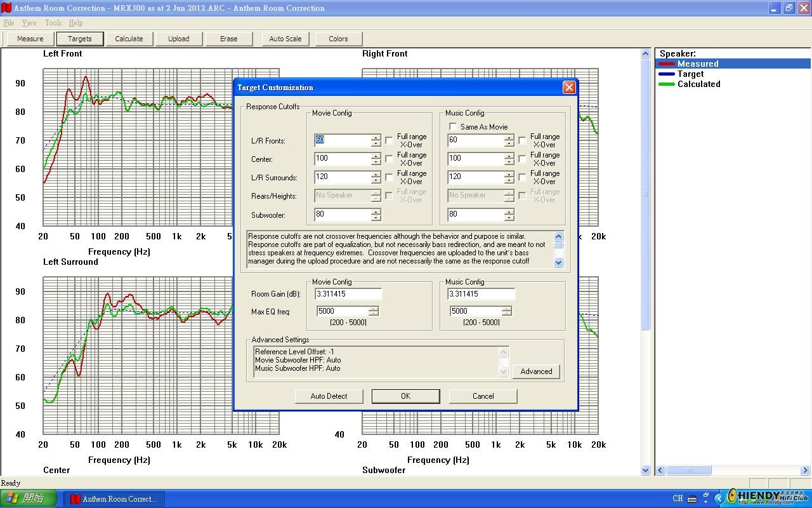Viewport: 812px width, 508px height.
Task: Click the Speaker panel horizontal scroll left arrow
Action: [660, 471]
